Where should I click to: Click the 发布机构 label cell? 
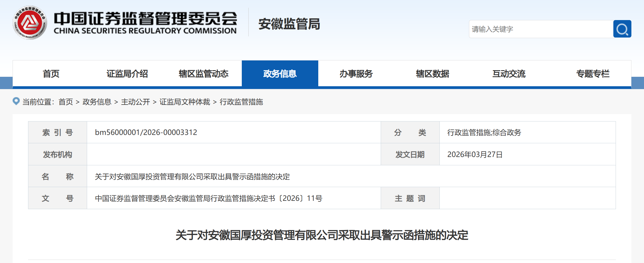click(x=58, y=154)
